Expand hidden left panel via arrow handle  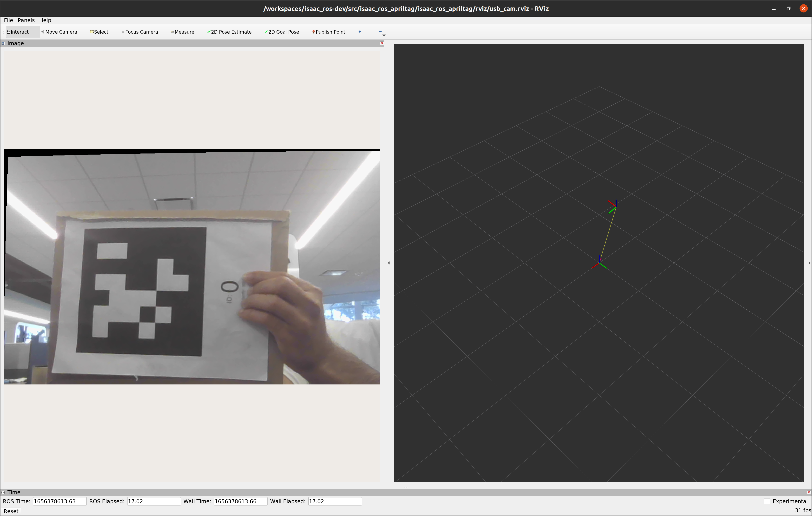pyautogui.click(x=389, y=263)
